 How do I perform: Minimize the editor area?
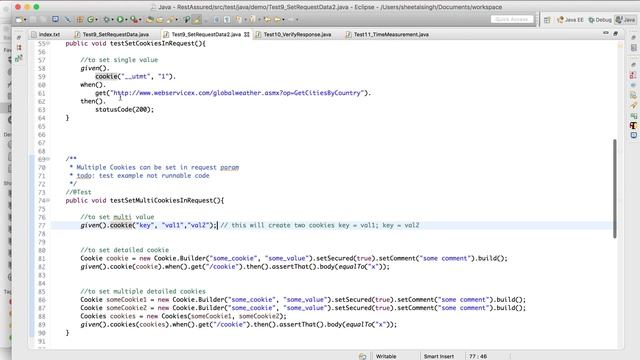[x=606, y=33]
